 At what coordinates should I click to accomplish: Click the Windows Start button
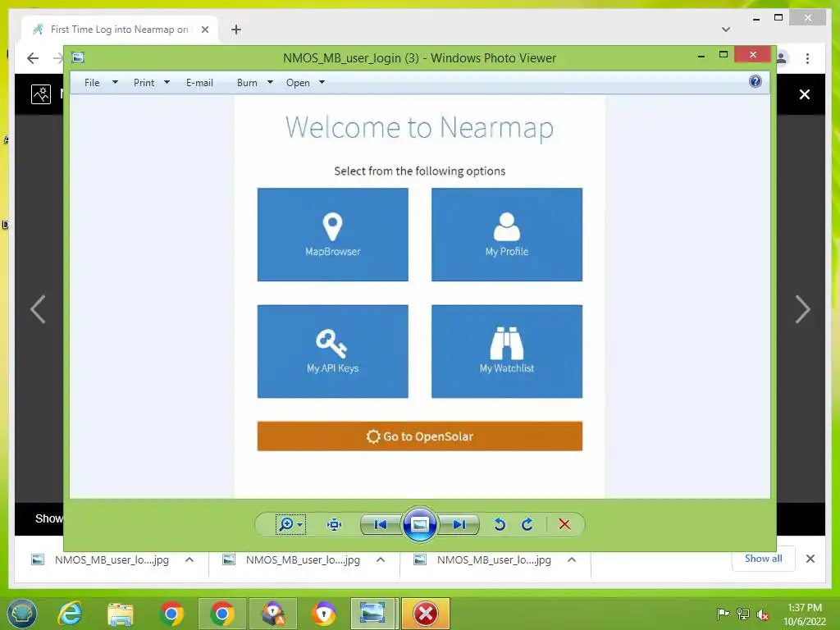[22, 614]
